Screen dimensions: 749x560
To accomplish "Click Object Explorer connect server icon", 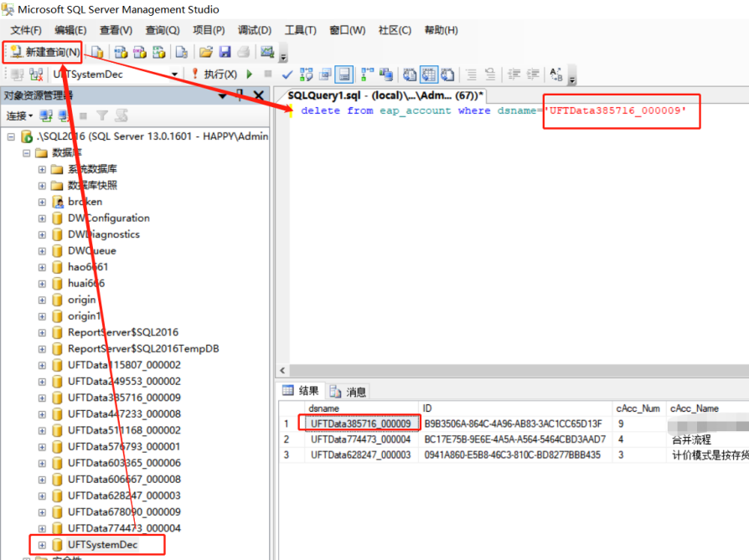I will 46,116.
